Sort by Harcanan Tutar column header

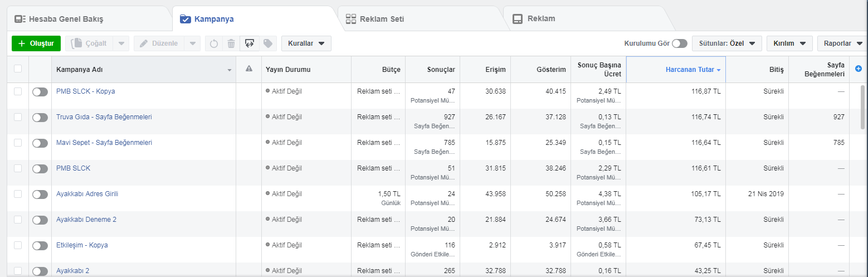pos(676,70)
